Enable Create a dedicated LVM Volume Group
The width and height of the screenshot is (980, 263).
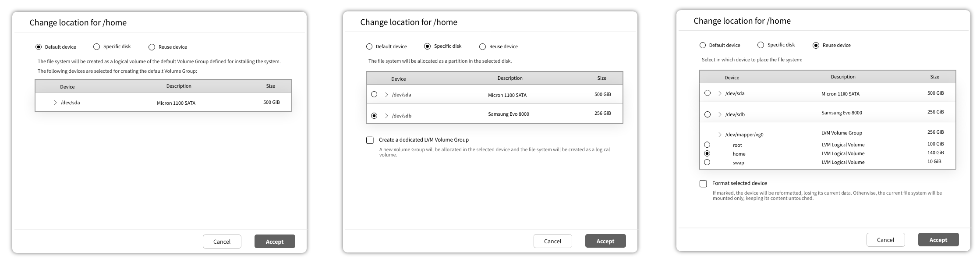click(x=370, y=140)
